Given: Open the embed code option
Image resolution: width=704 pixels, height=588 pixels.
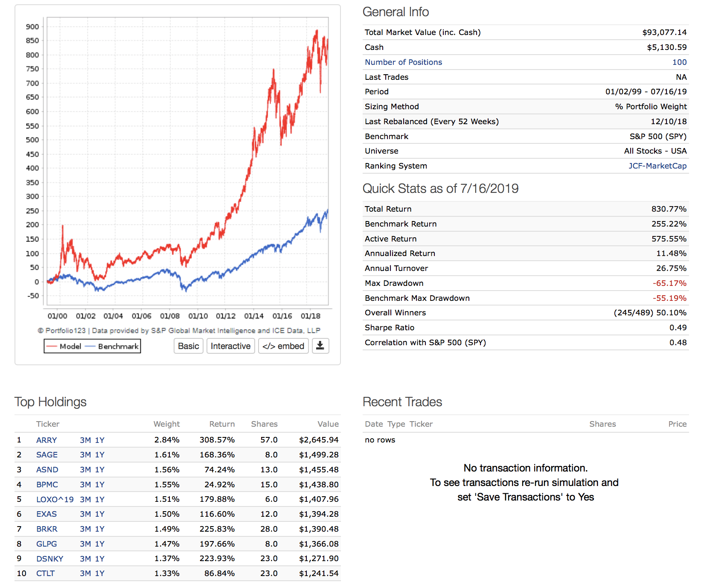Looking at the screenshot, I should coord(283,346).
